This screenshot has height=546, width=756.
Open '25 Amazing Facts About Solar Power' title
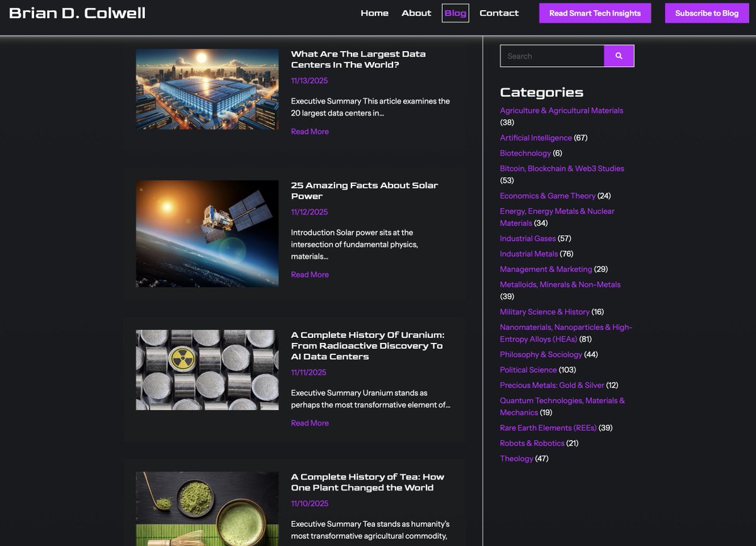[364, 190]
